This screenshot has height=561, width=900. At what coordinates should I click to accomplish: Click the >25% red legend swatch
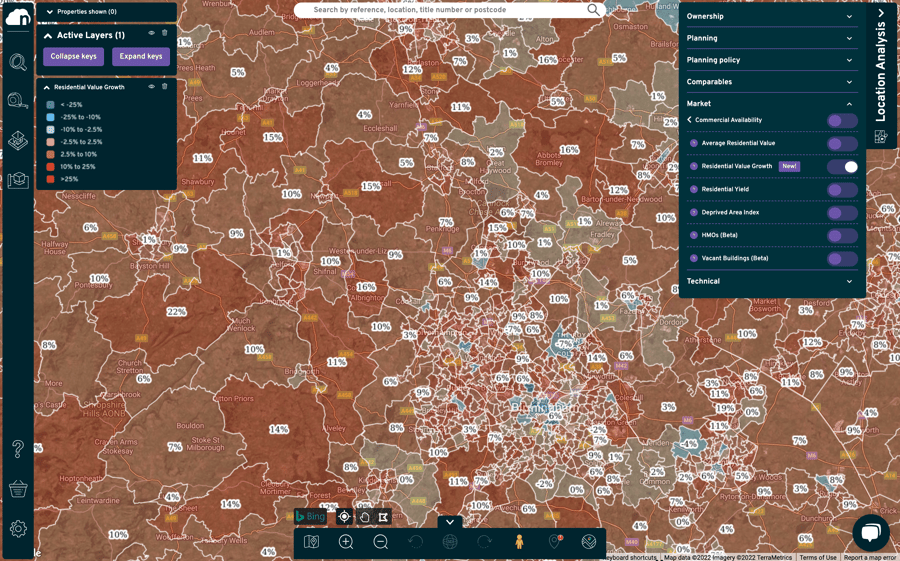coord(50,179)
